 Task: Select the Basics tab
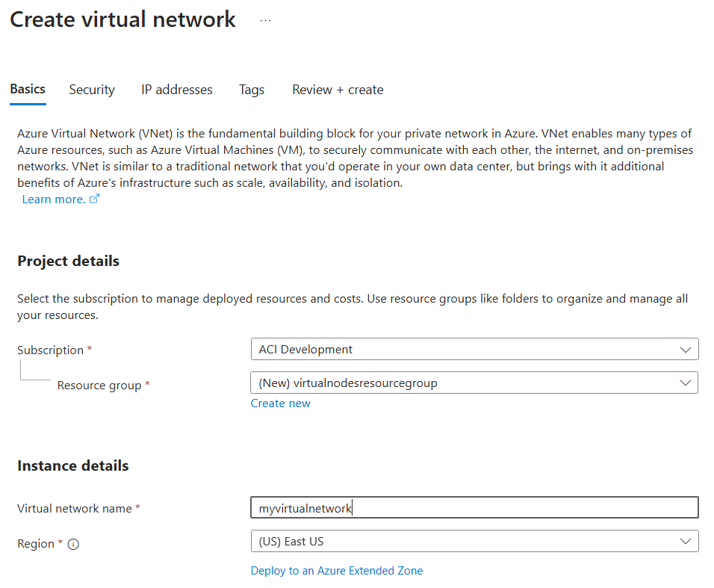pos(27,90)
